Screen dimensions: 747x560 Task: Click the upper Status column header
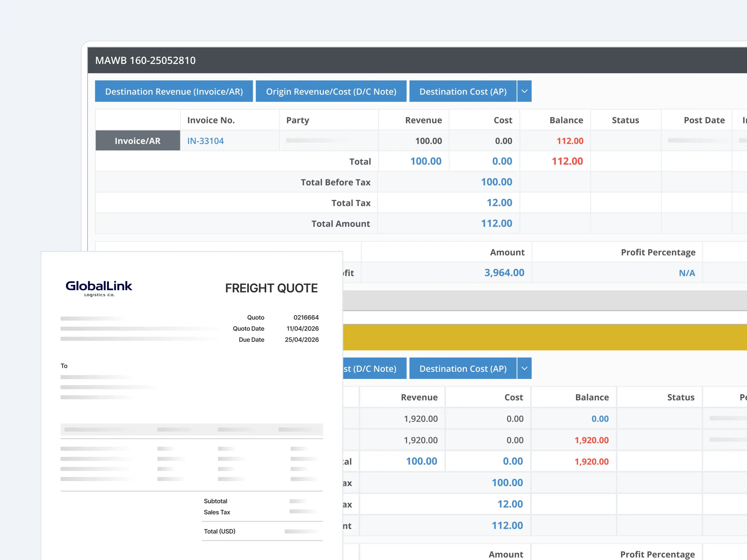coord(625,120)
